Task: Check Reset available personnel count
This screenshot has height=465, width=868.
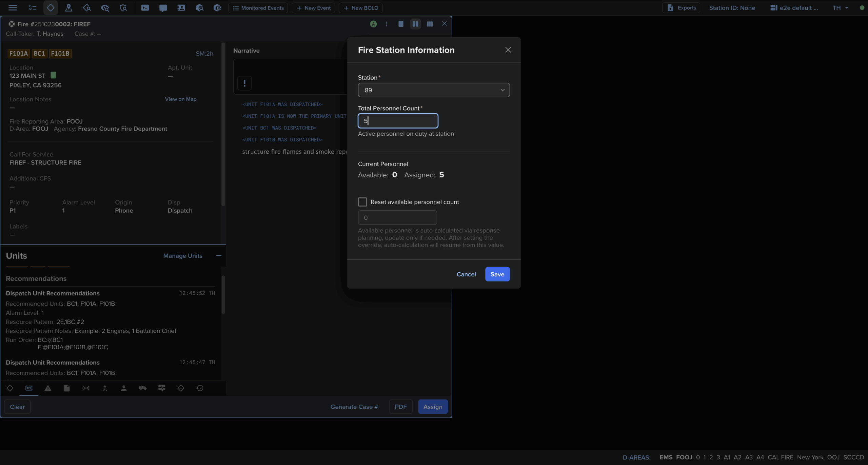Action: pos(362,202)
